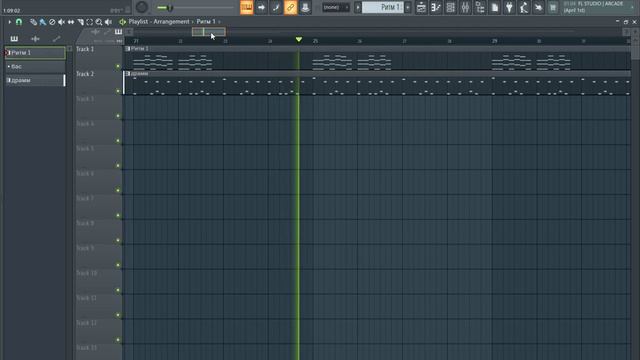This screenshot has height=360, width=640.
Task: Select драмм in pattern picker
Action: 35,80
